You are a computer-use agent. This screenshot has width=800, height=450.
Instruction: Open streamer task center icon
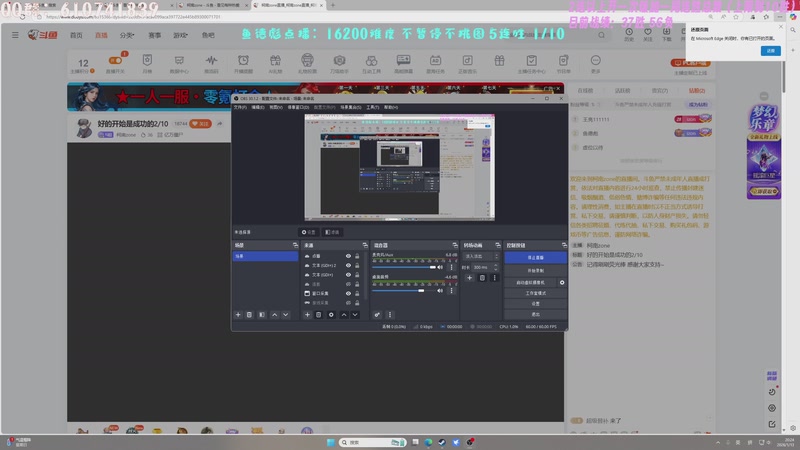[531, 63]
